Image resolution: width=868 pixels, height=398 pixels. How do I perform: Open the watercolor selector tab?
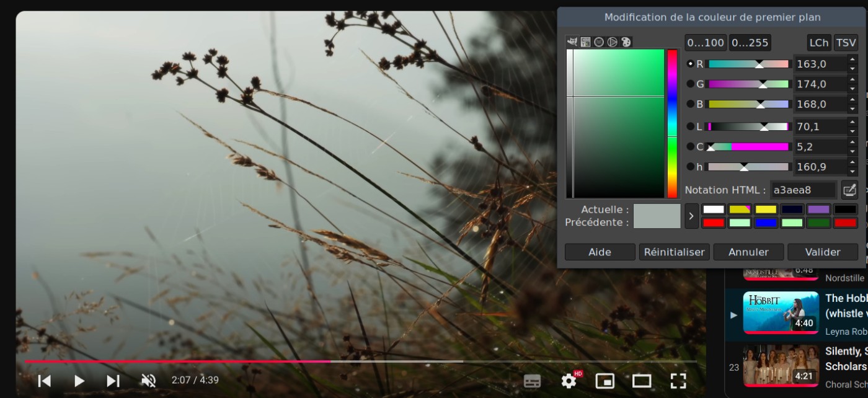tap(599, 42)
